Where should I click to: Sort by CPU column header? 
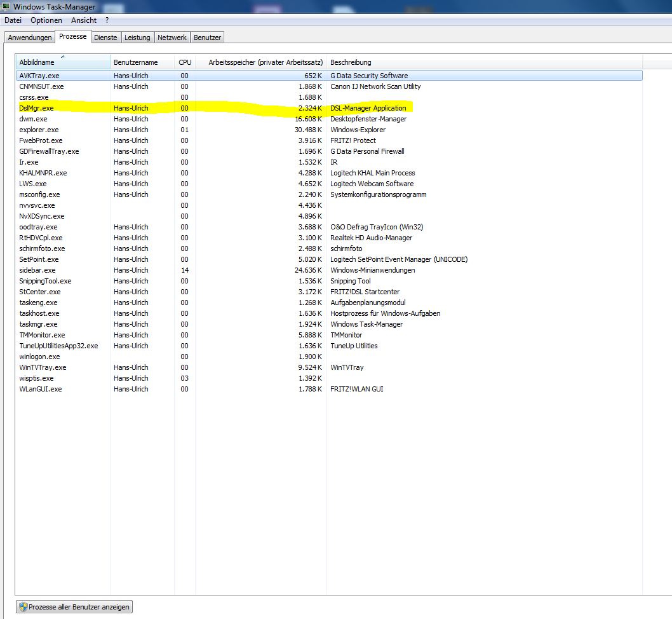[185, 62]
